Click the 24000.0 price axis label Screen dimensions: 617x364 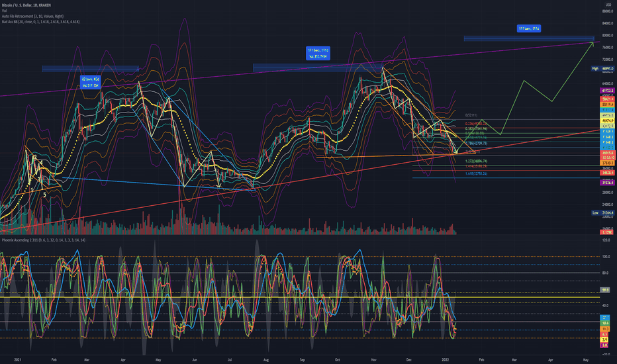[608, 205]
